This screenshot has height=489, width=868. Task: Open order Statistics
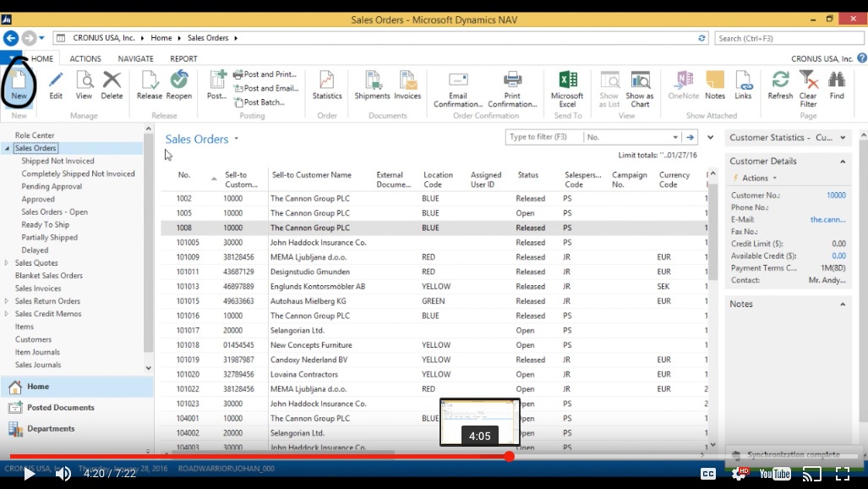click(x=327, y=85)
